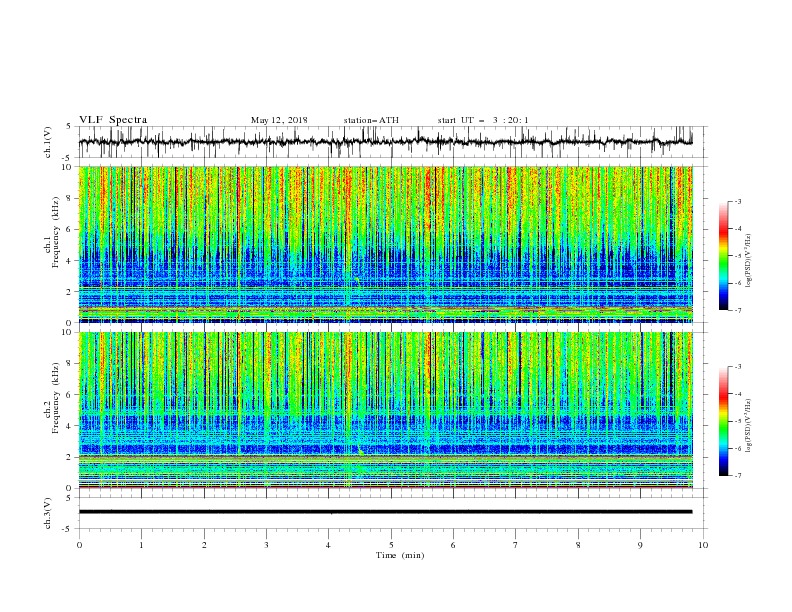Click the "9" tick on the time axis
792x612 pixels.
pos(640,545)
